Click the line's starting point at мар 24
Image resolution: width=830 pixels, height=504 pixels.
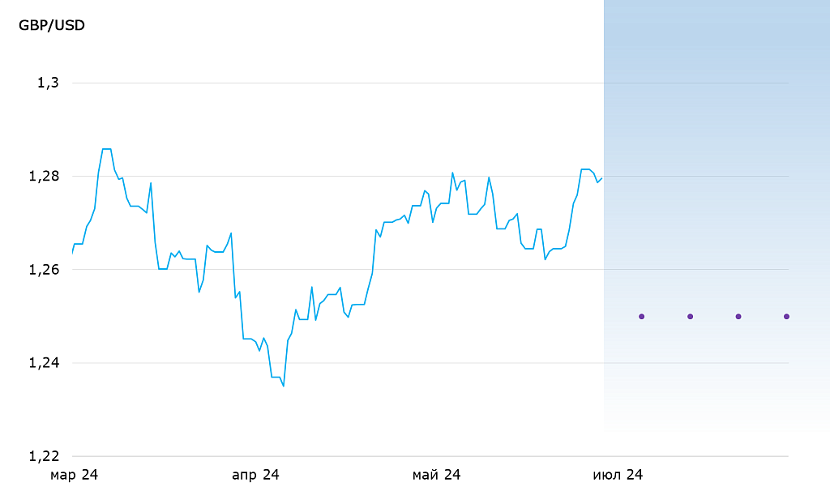click(x=73, y=254)
